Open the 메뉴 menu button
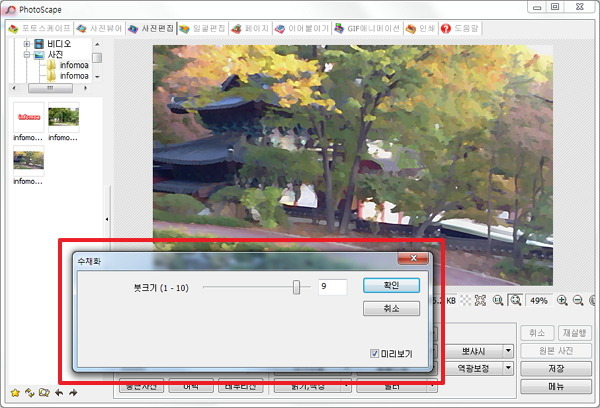Image resolution: width=600 pixels, height=408 pixels. click(x=556, y=387)
